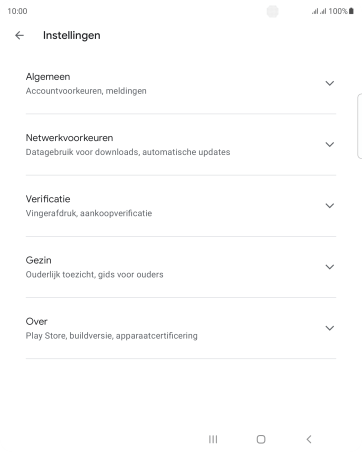Tap the signal strength icons in the status bar
Image resolution: width=362 pixels, height=452 pixels.
(x=319, y=12)
